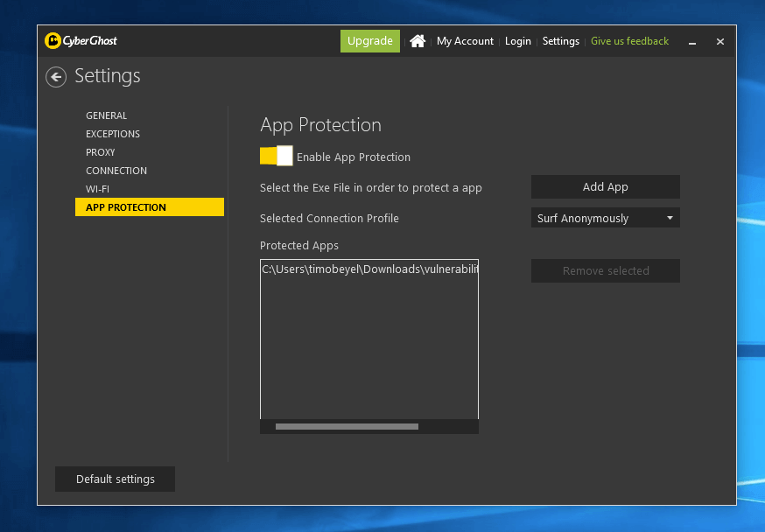Click the Login link

pos(517,41)
